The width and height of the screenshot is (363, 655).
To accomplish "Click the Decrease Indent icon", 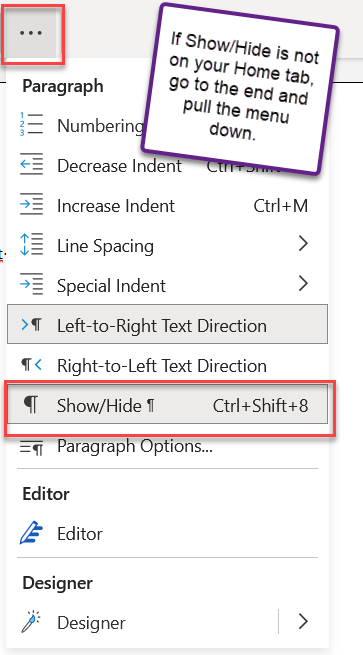I will coord(31,164).
